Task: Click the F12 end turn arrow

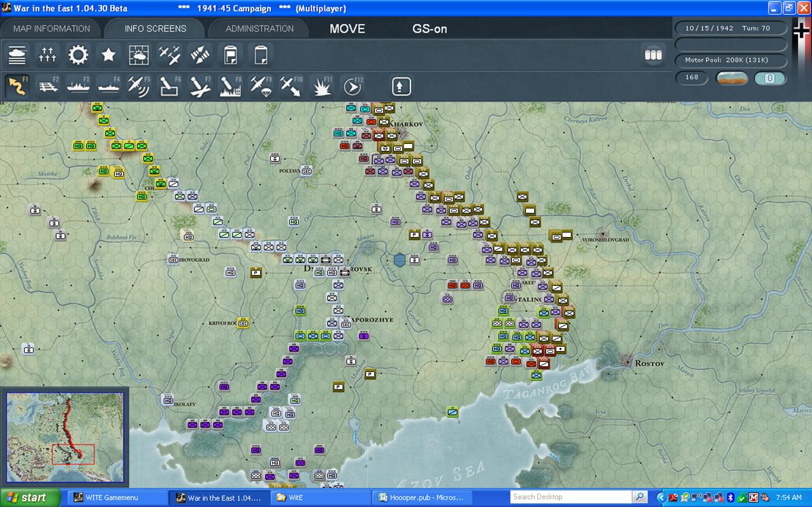Action: point(352,87)
